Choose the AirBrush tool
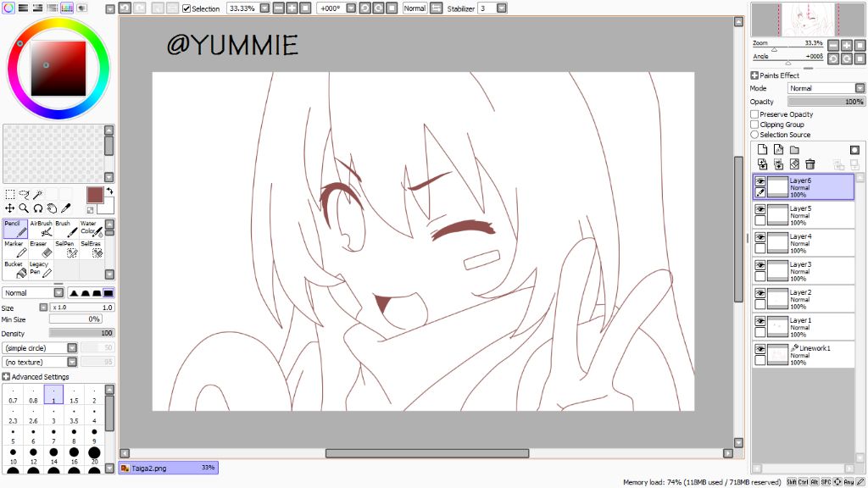868x488 pixels. [x=41, y=229]
